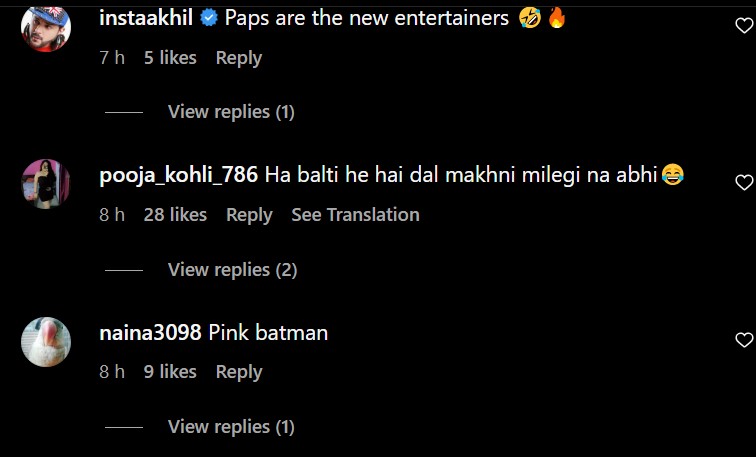Like instaakhil's comment with heart icon
Image resolution: width=756 pixels, height=457 pixels.
coord(744,26)
